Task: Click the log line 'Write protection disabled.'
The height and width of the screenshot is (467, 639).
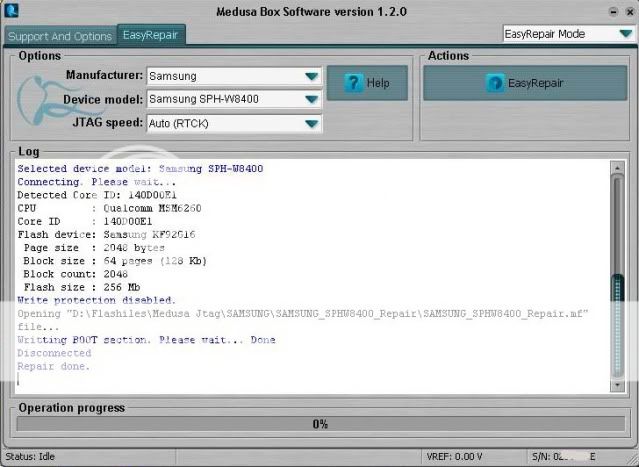Action: [97, 300]
